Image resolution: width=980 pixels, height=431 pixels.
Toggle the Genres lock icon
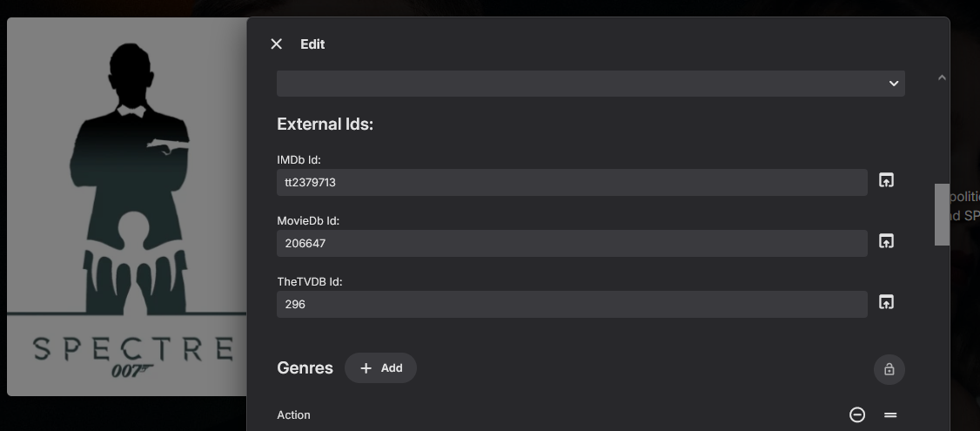(x=889, y=369)
